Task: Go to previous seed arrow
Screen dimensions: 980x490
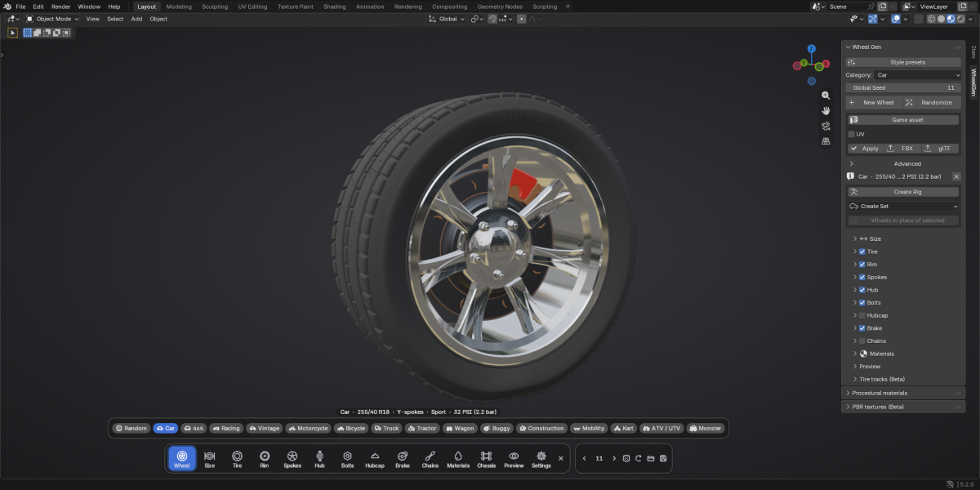Action: click(585, 458)
